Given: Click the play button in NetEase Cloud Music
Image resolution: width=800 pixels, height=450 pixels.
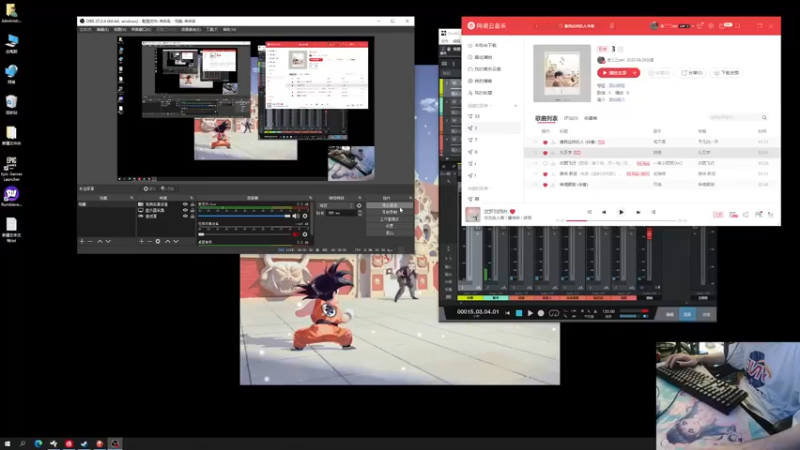Looking at the screenshot, I should pos(621,212).
